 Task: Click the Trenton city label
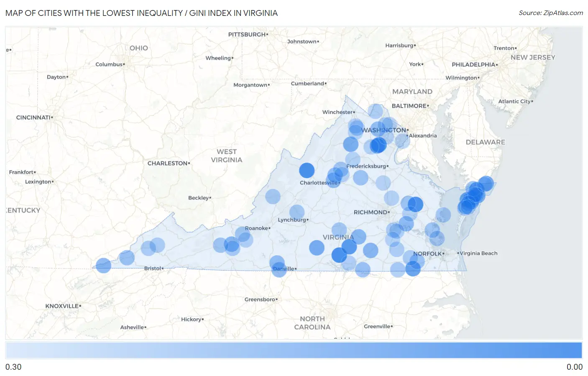[504, 48]
